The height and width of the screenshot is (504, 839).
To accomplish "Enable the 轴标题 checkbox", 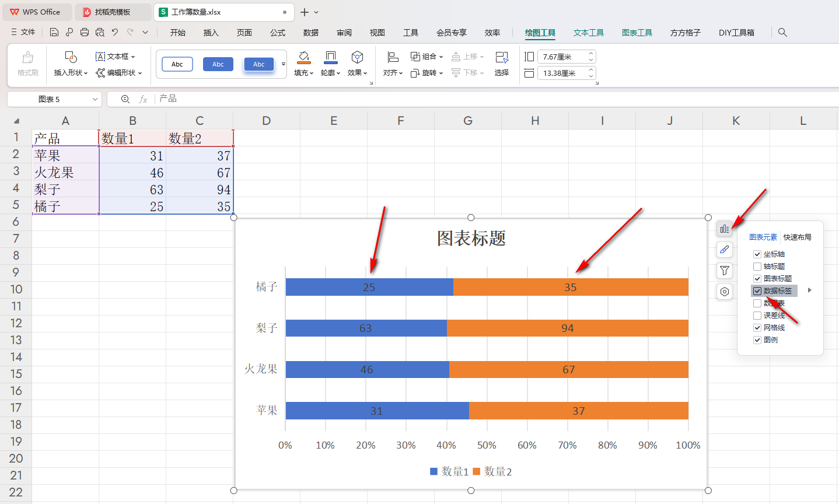I will pos(757,267).
